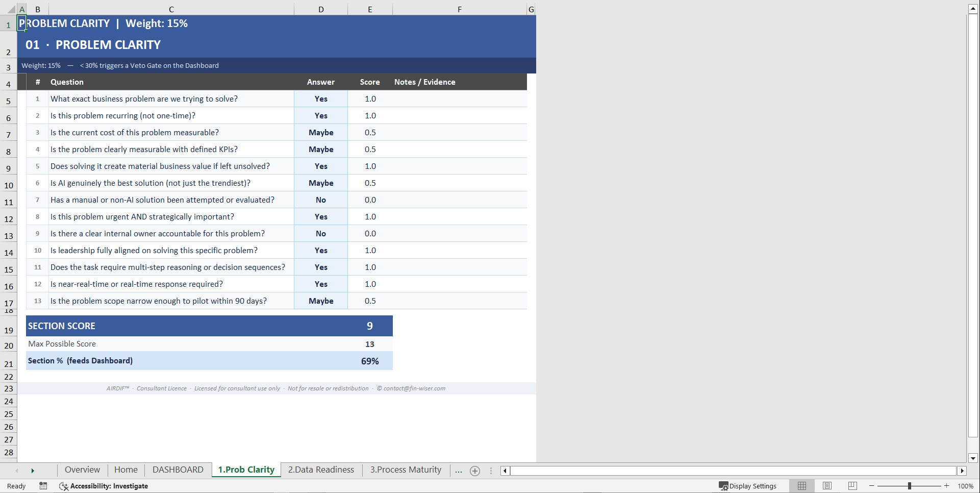Select the 1.Prob Clarity sheet tab
980x493 pixels.
(x=246, y=470)
